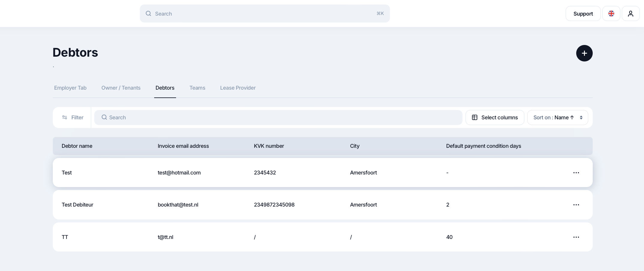Click the Select columns table icon
This screenshot has height=271, width=644.
[475, 118]
